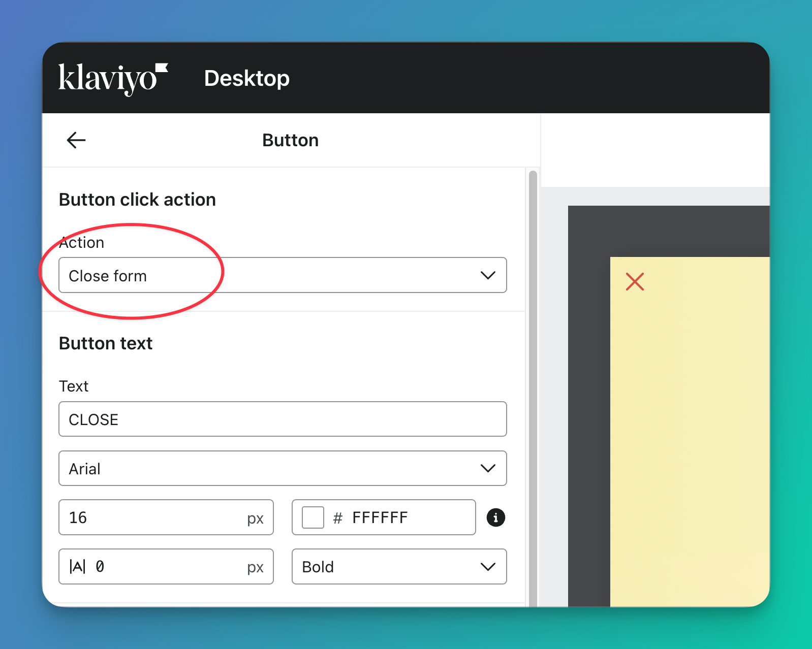Click the FFFFFF hex color field
This screenshot has width=812, height=649.
coord(384,517)
